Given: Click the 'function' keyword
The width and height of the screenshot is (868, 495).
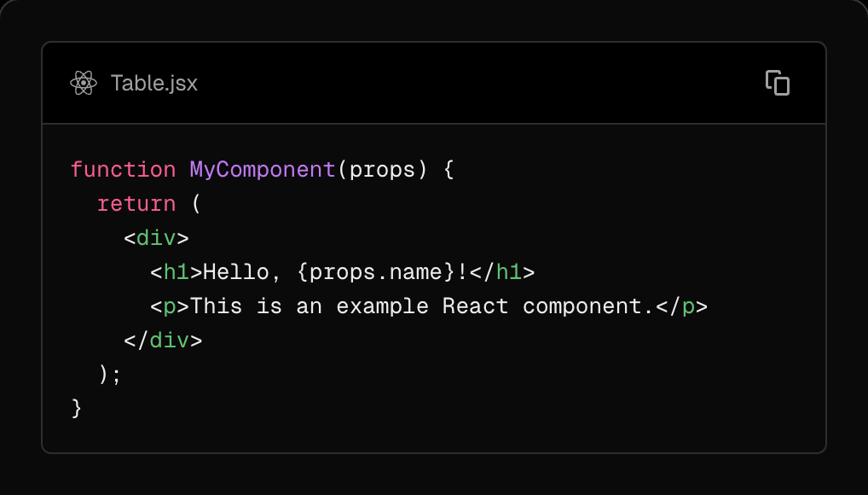Looking at the screenshot, I should point(124,170).
